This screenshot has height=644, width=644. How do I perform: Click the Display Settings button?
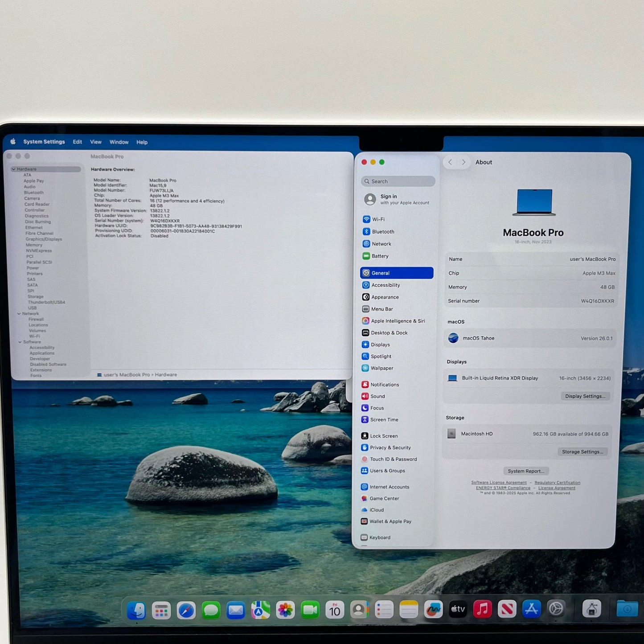click(585, 396)
